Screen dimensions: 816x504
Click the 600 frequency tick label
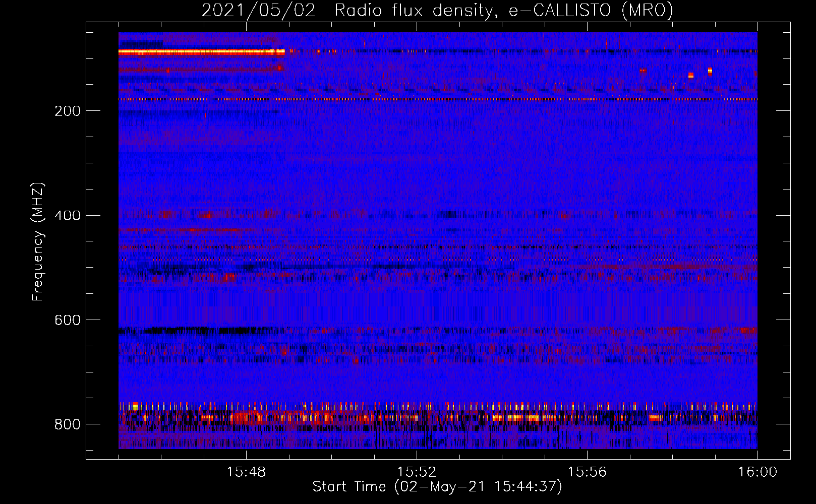click(68, 321)
